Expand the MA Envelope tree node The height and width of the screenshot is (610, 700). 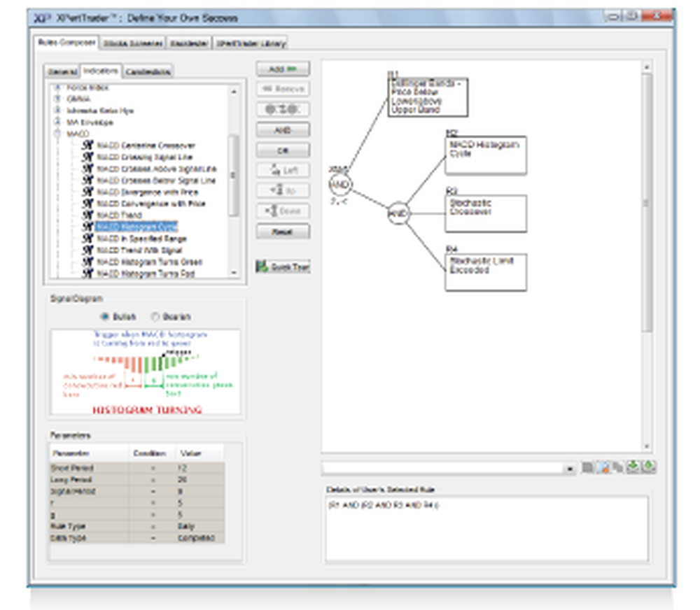click(56, 122)
